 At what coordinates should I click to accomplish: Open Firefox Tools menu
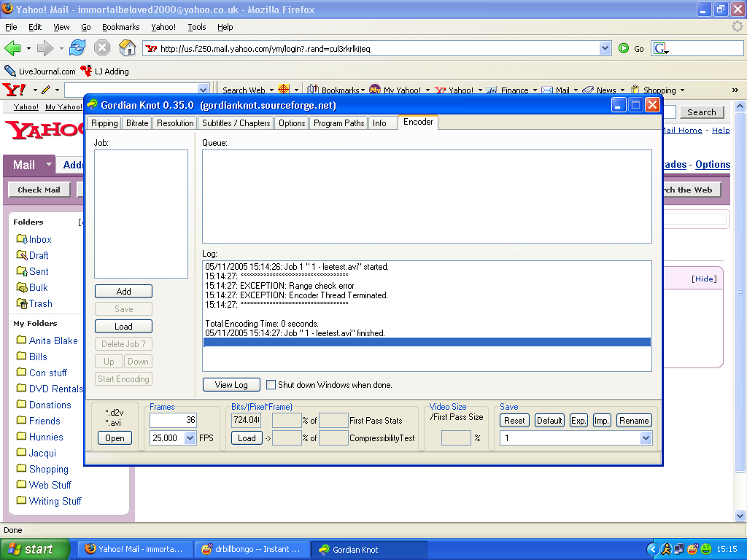click(x=197, y=27)
